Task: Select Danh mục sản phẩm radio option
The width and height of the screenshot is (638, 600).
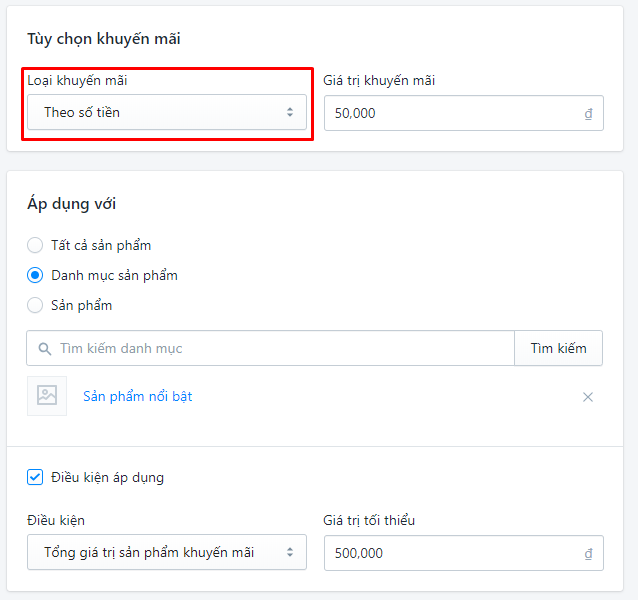Action: click(35, 275)
